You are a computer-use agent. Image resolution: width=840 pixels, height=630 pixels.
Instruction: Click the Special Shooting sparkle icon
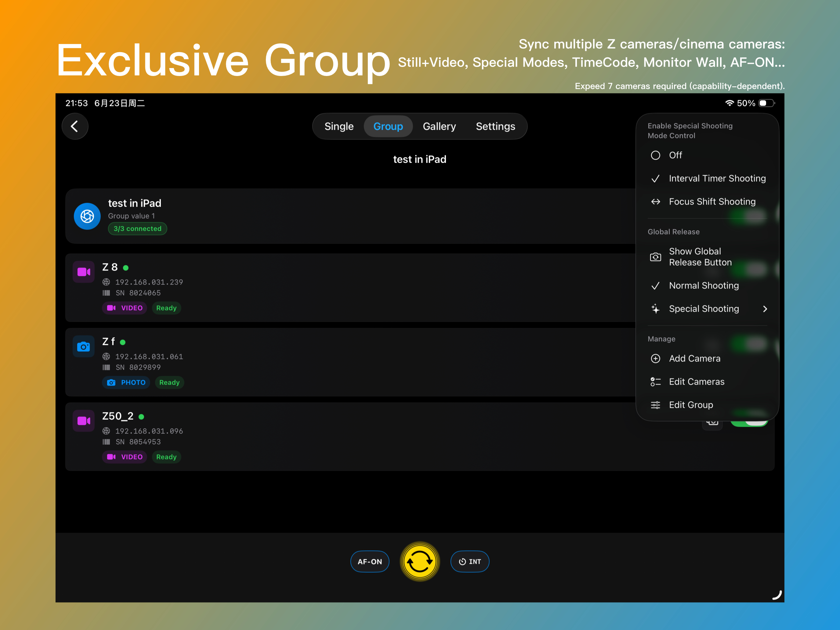655,309
